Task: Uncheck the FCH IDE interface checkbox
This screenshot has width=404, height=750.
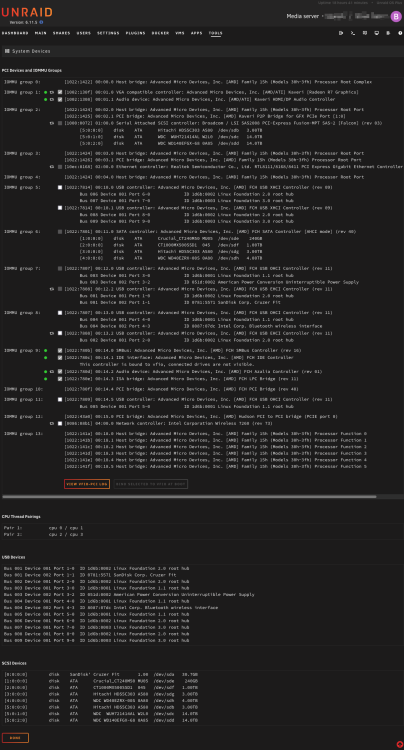Action: coord(60,357)
